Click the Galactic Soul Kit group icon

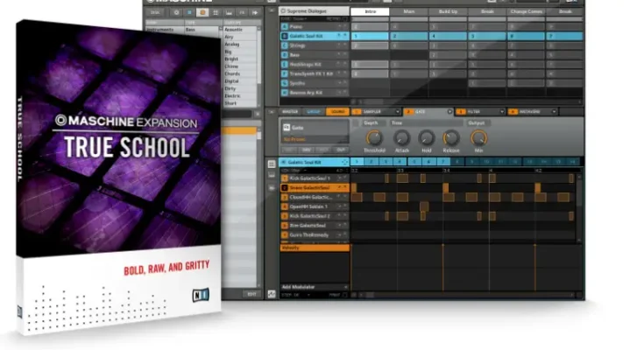(284, 36)
